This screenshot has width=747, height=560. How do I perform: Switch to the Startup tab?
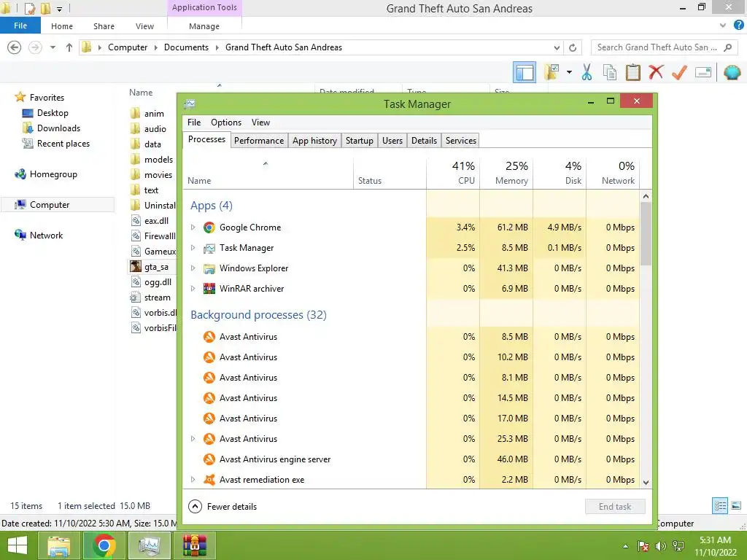359,141
